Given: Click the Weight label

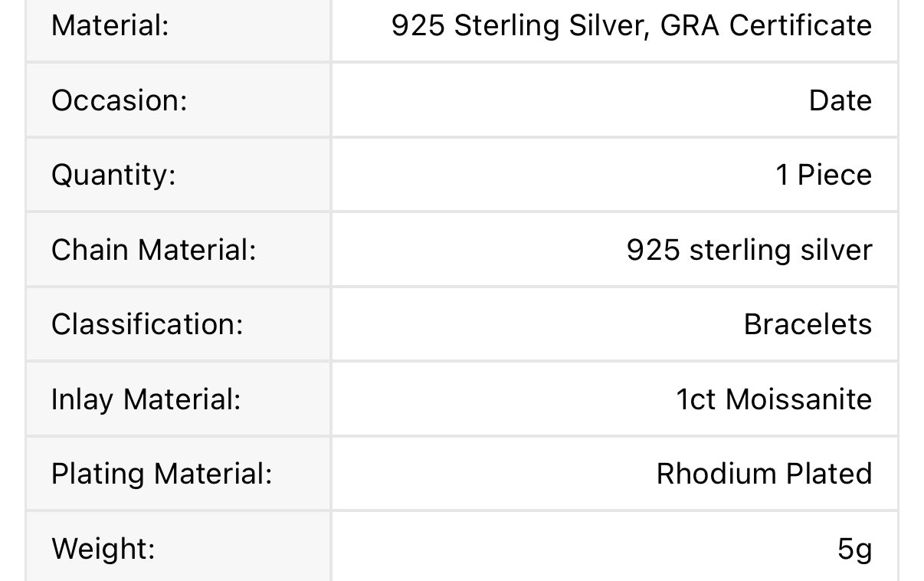Looking at the screenshot, I should (x=103, y=549).
